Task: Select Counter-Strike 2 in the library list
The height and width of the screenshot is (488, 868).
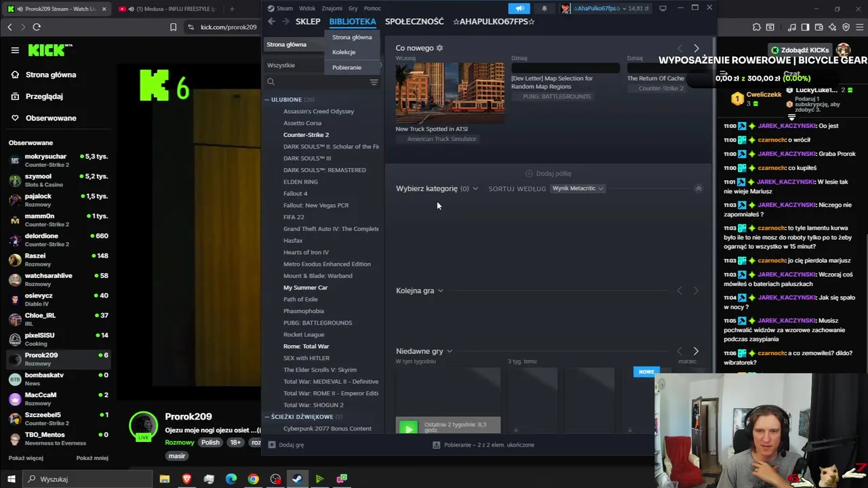Action: coord(306,135)
